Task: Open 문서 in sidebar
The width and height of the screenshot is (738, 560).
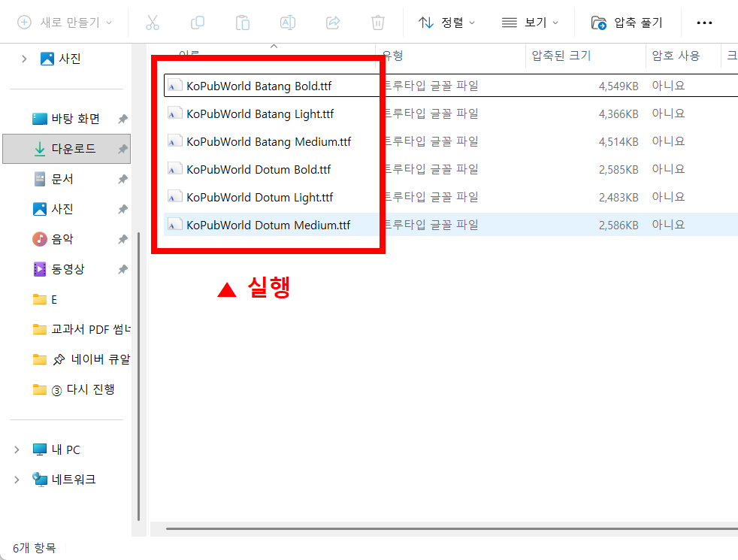Action: pyautogui.click(x=53, y=179)
